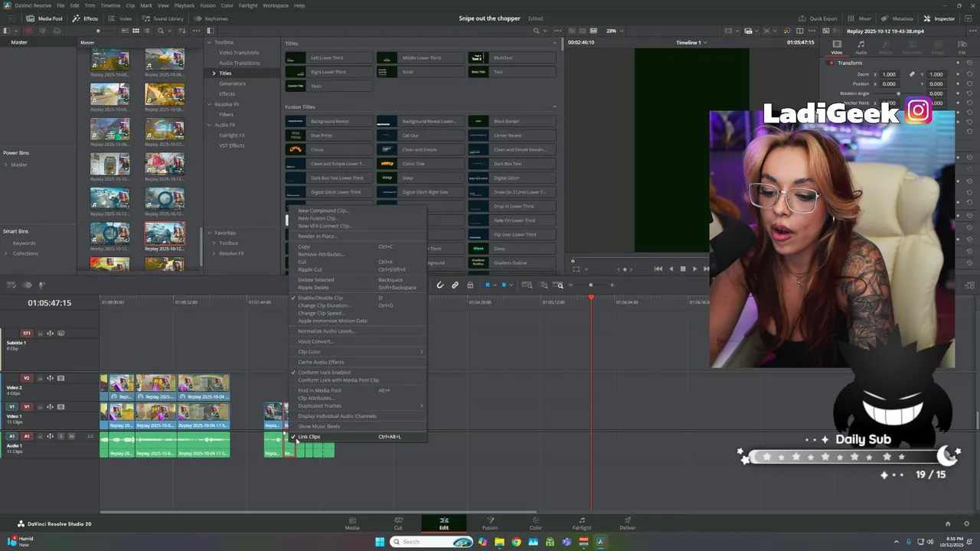The image size is (980, 551).
Task: Add the Left Lower Third title
Action: click(x=328, y=58)
